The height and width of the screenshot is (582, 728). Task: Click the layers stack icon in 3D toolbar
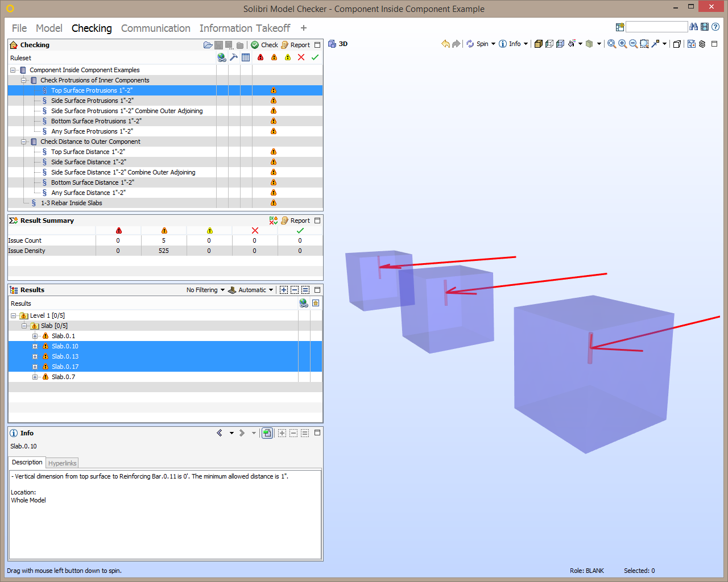point(702,44)
